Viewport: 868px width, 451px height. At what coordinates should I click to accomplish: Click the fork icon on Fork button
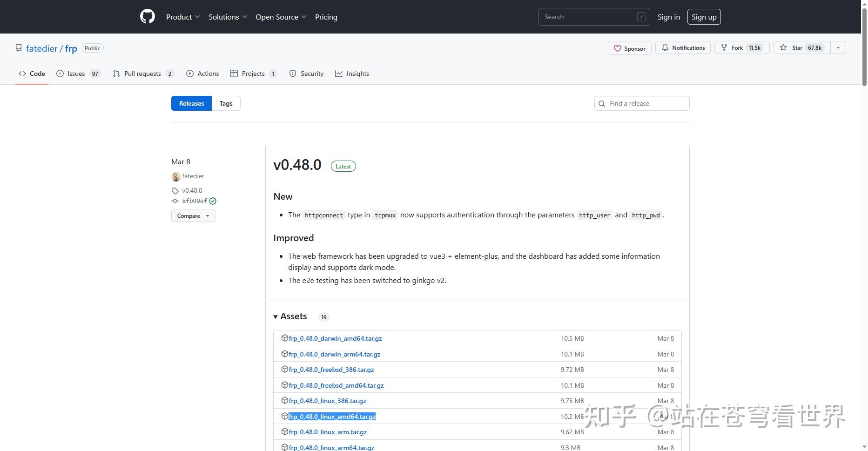[724, 47]
